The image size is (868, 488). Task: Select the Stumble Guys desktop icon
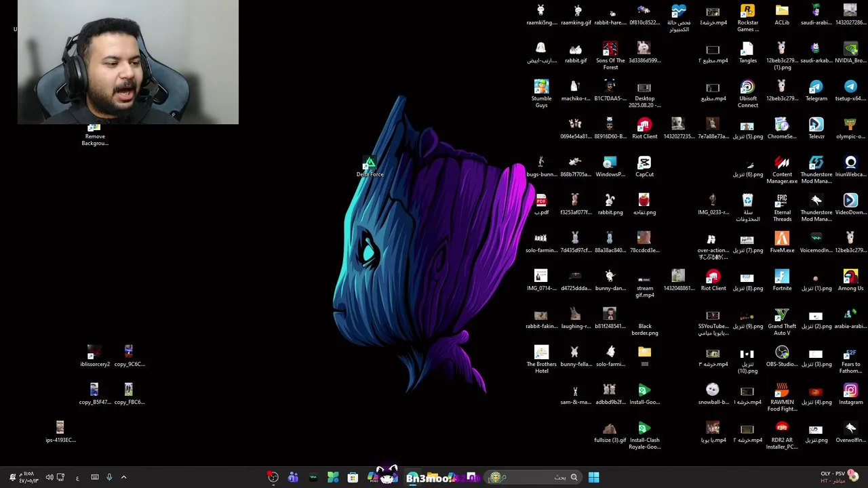541,94
